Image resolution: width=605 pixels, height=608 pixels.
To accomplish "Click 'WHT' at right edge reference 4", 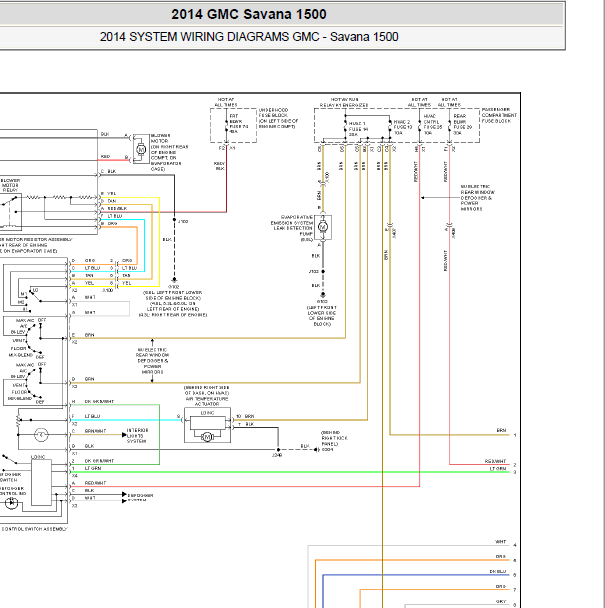I will click(x=501, y=542).
